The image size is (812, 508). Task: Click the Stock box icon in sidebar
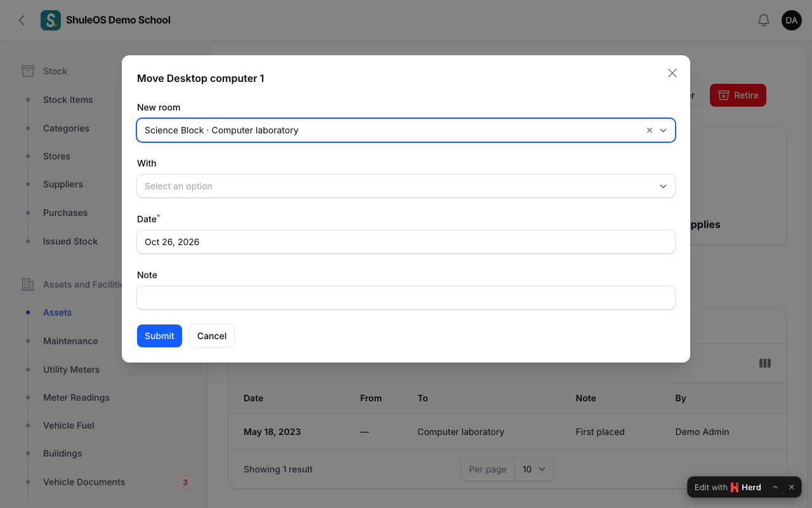pos(28,71)
